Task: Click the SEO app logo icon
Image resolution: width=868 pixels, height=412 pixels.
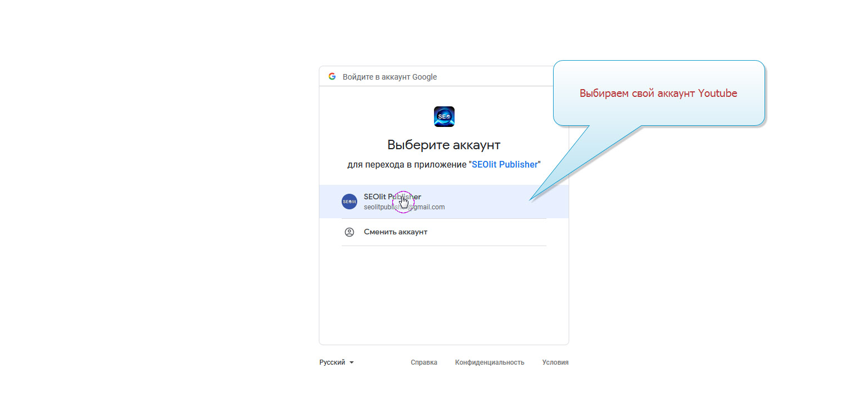Action: pos(444,117)
